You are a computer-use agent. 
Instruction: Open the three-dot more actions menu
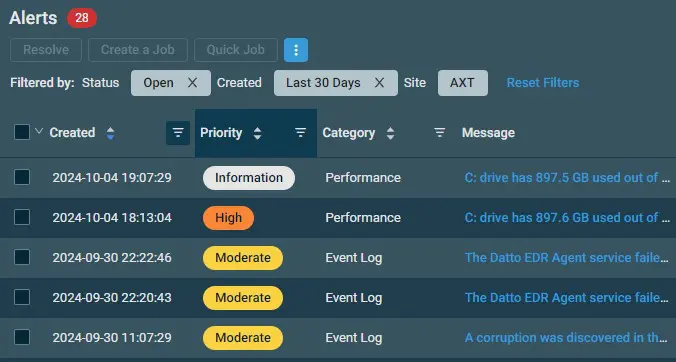tap(296, 50)
